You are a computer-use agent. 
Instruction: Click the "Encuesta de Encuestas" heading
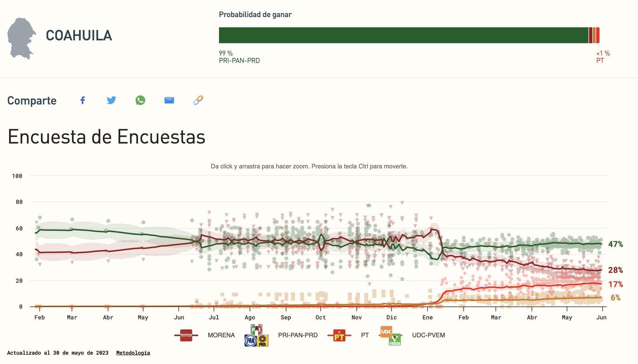[x=107, y=137]
